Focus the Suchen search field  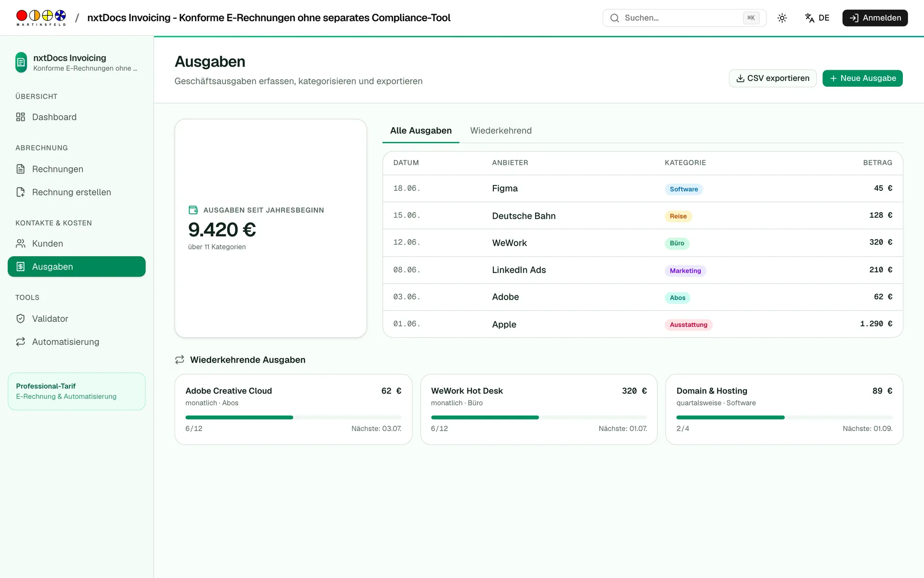pyautogui.click(x=684, y=18)
